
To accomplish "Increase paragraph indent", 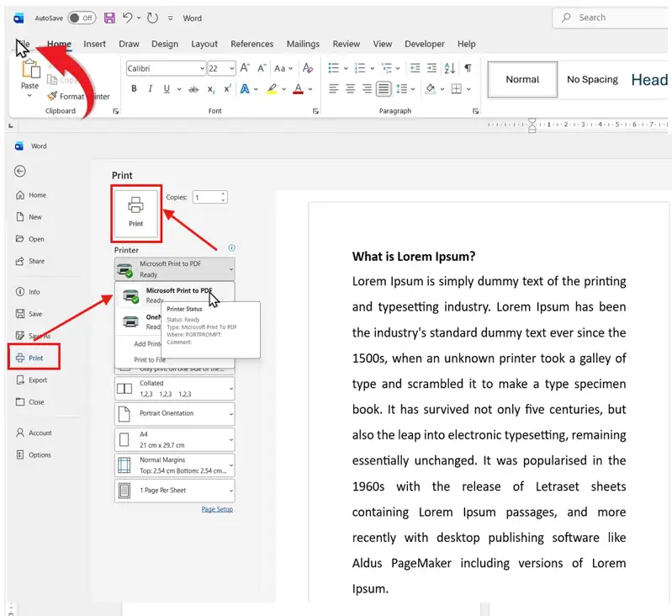I will (x=432, y=67).
